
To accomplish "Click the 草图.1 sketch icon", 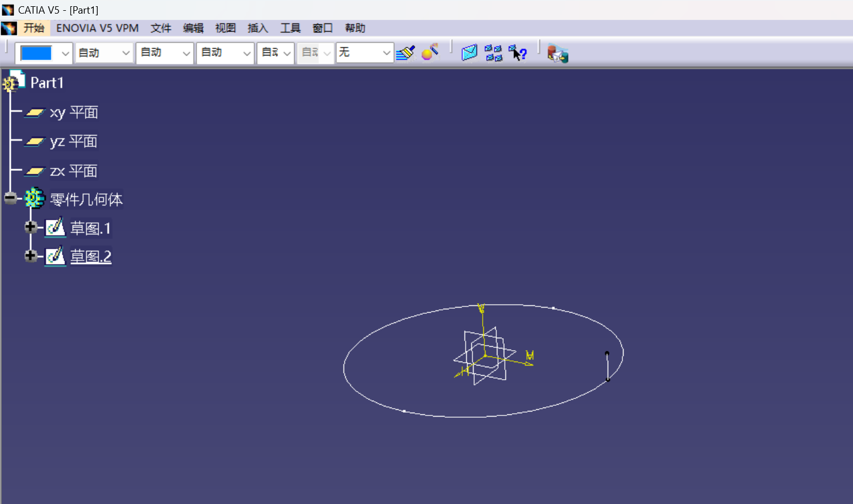I will [55, 228].
